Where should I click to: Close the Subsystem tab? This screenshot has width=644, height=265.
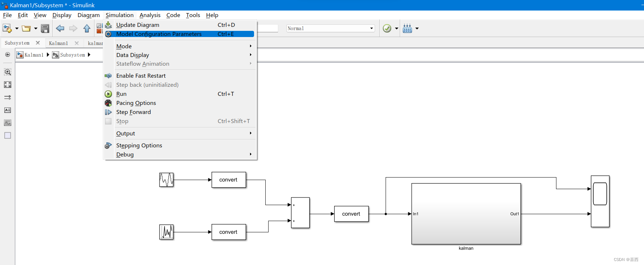38,43
